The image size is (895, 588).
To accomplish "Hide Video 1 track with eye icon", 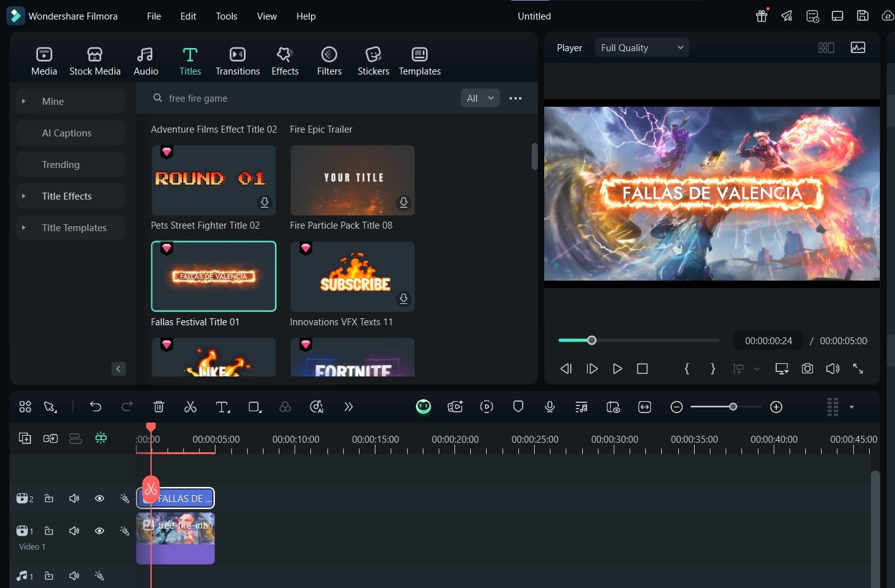I will (x=99, y=531).
